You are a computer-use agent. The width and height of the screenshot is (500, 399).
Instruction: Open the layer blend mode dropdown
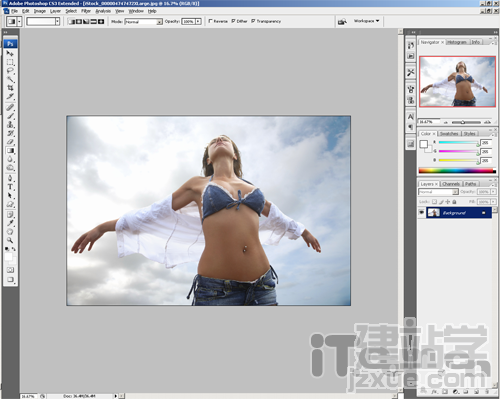click(438, 192)
